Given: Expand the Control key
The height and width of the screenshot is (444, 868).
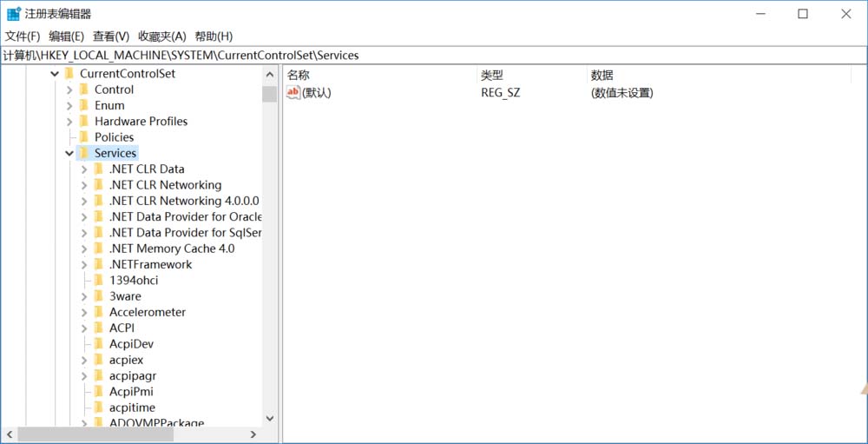Looking at the screenshot, I should pyautogui.click(x=69, y=89).
